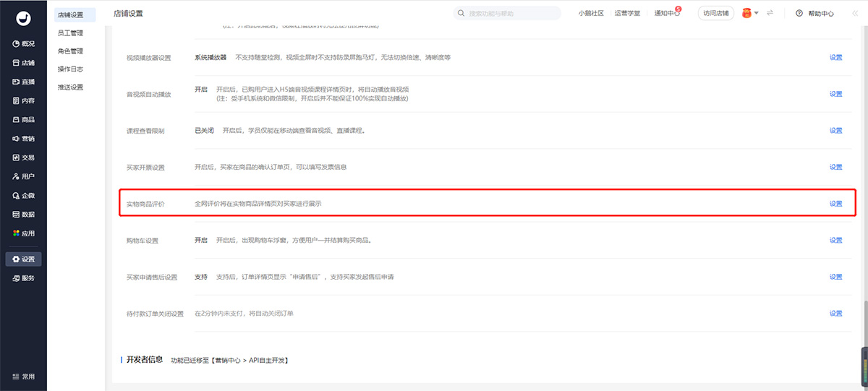Click the 实物商品评价 label
The width and height of the screenshot is (868, 391).
[x=145, y=205]
